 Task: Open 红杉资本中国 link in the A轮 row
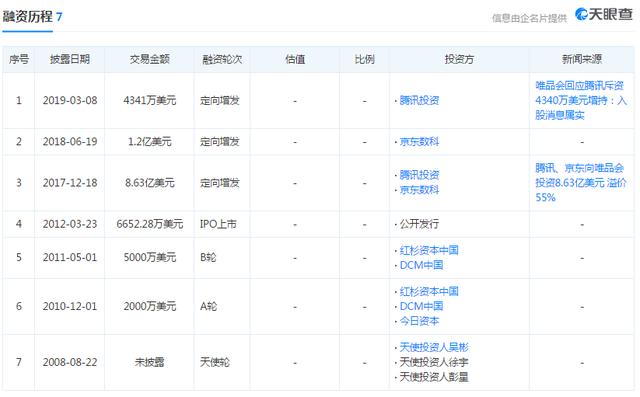click(x=429, y=291)
